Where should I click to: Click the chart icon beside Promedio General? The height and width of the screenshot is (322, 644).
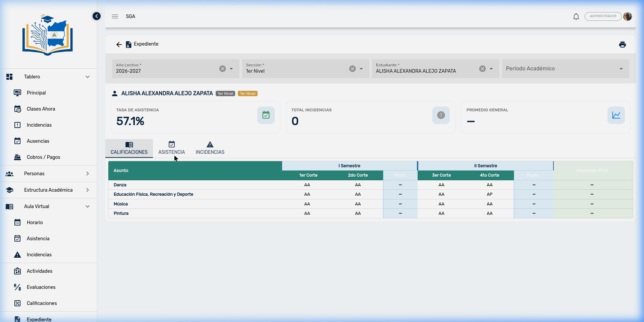coord(616,115)
